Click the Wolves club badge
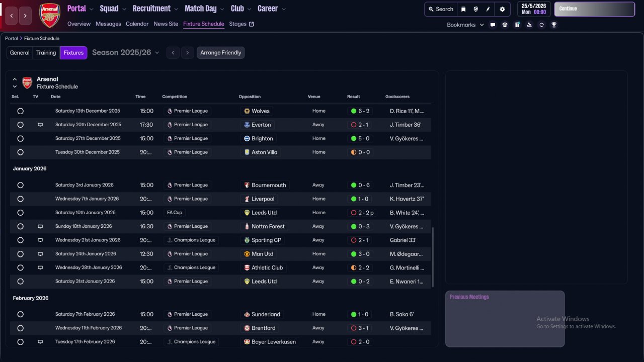This screenshot has width=644, height=362. (247, 111)
